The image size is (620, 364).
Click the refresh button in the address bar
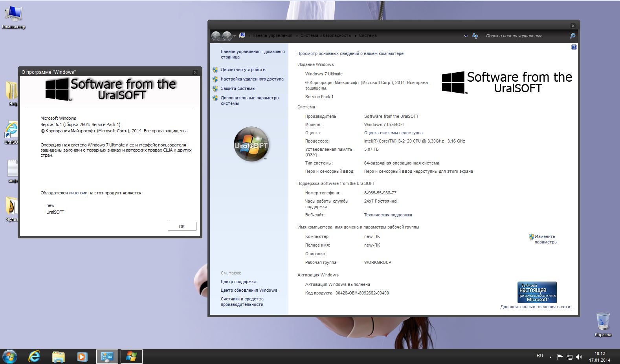click(475, 36)
